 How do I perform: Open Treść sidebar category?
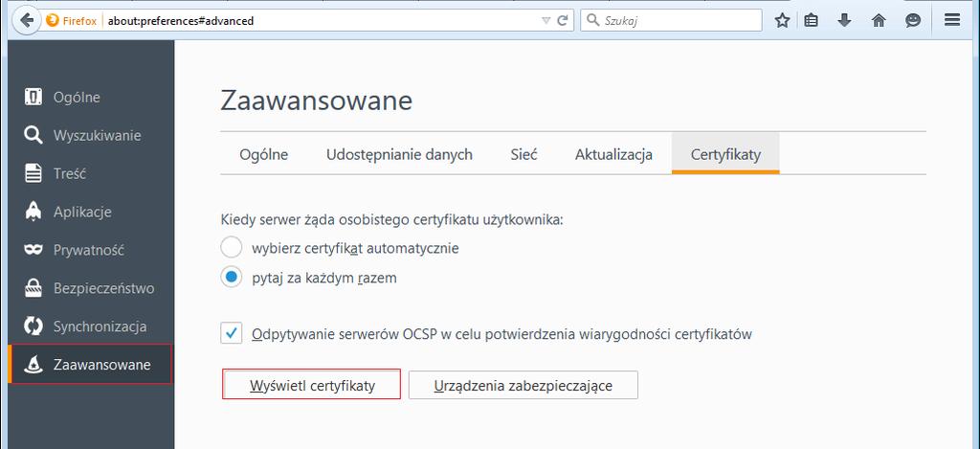click(91, 173)
